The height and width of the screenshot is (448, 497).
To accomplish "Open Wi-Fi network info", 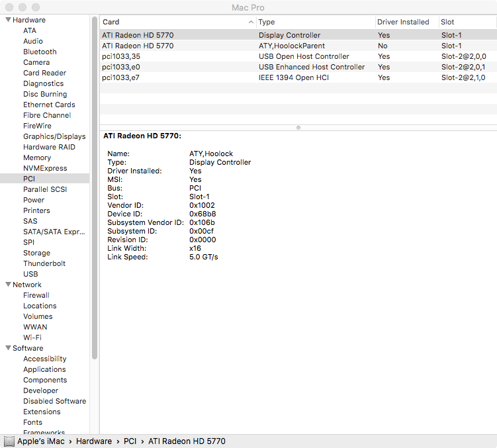I will [32, 337].
